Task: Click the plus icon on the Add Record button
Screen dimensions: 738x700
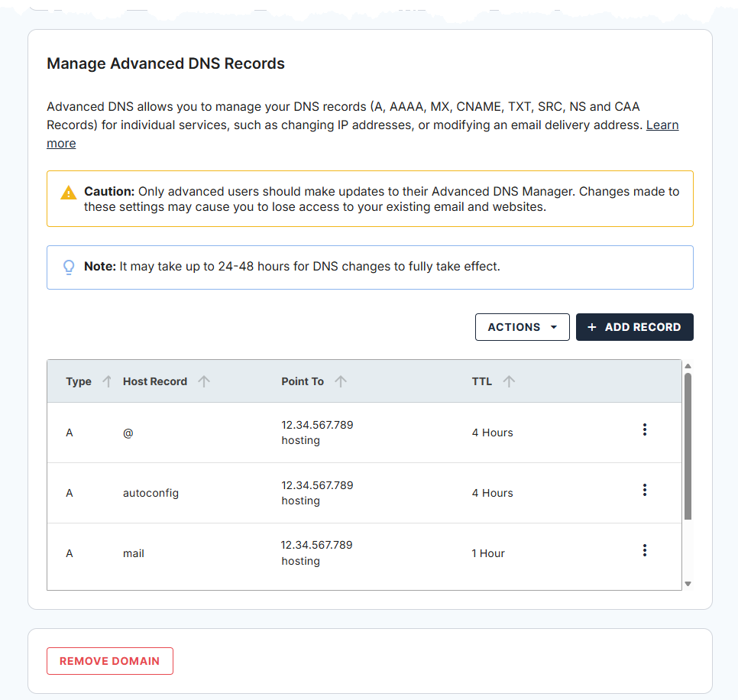Action: 591,327
